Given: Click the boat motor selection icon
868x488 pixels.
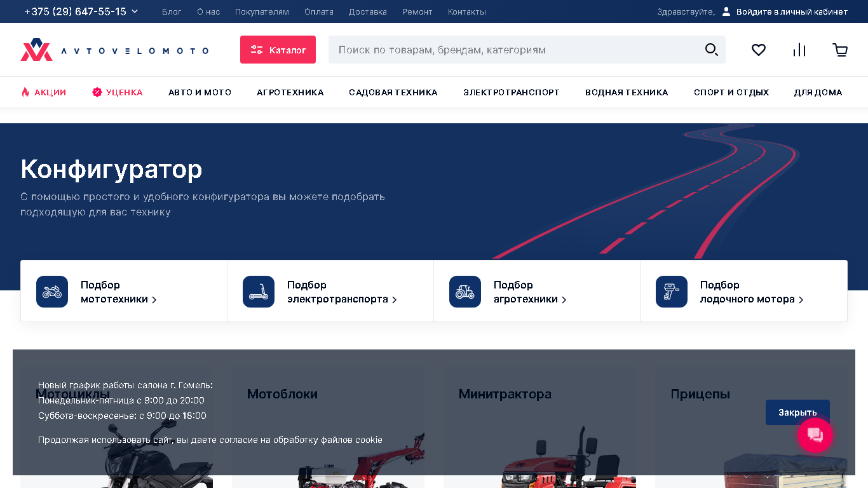Looking at the screenshot, I should pos(672,292).
